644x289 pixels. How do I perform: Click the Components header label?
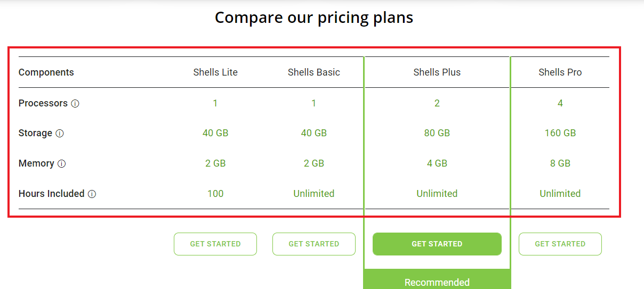pos(46,72)
